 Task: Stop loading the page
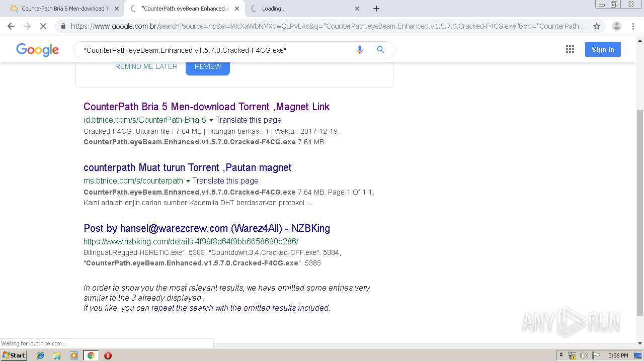click(43, 26)
